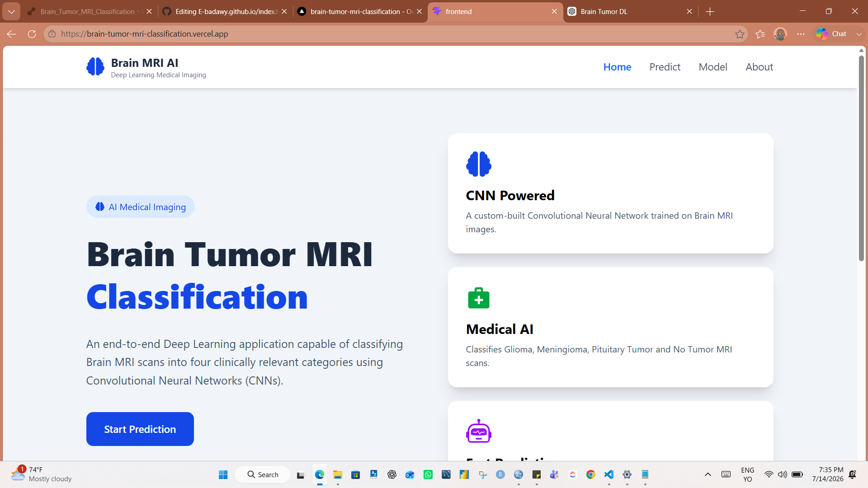Open the Model nav page

coord(713,67)
